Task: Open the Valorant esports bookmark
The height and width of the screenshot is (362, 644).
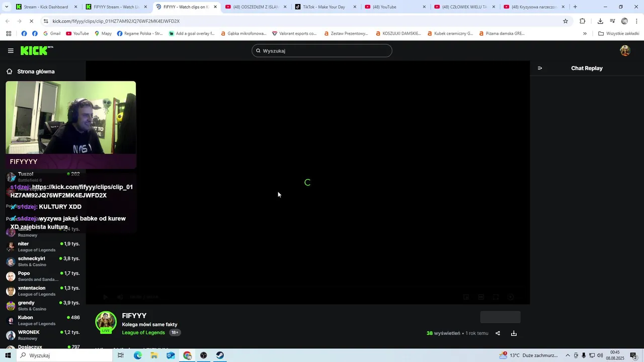Action: [294, 34]
